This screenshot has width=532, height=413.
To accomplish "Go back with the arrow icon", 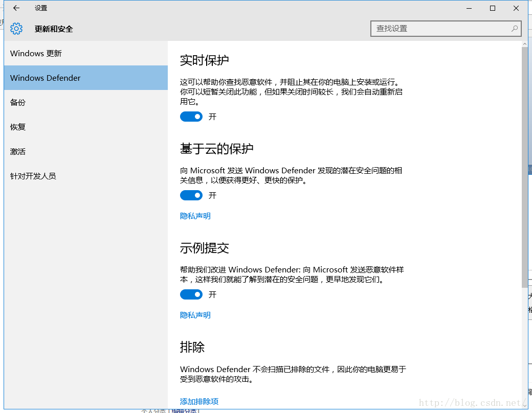I will coord(16,8).
